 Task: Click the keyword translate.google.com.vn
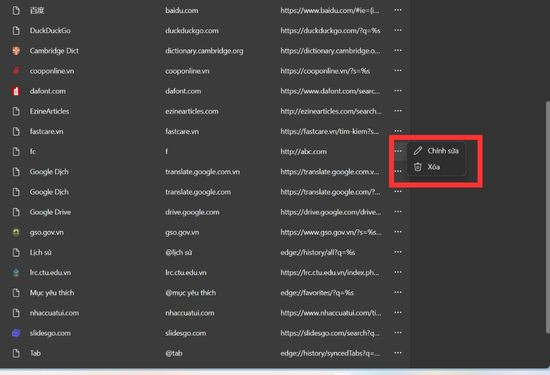[203, 172]
